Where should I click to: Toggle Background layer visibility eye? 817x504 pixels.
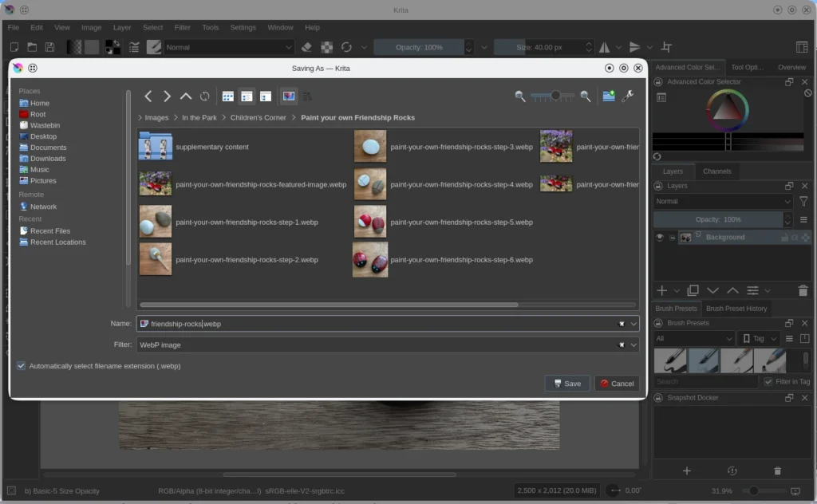coord(660,238)
